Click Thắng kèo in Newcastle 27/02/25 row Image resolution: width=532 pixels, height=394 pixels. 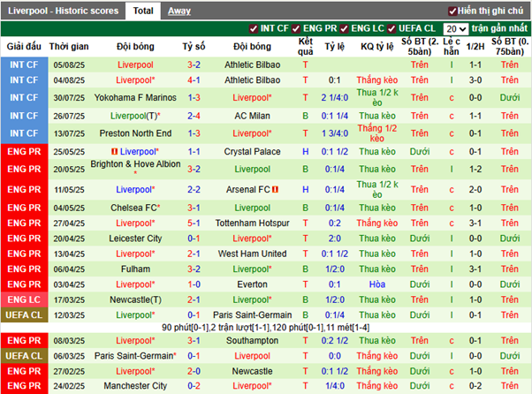[x=377, y=371]
